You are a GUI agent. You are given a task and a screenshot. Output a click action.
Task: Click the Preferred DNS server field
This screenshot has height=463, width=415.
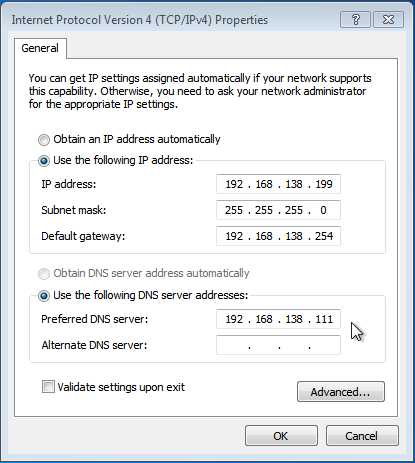278,319
